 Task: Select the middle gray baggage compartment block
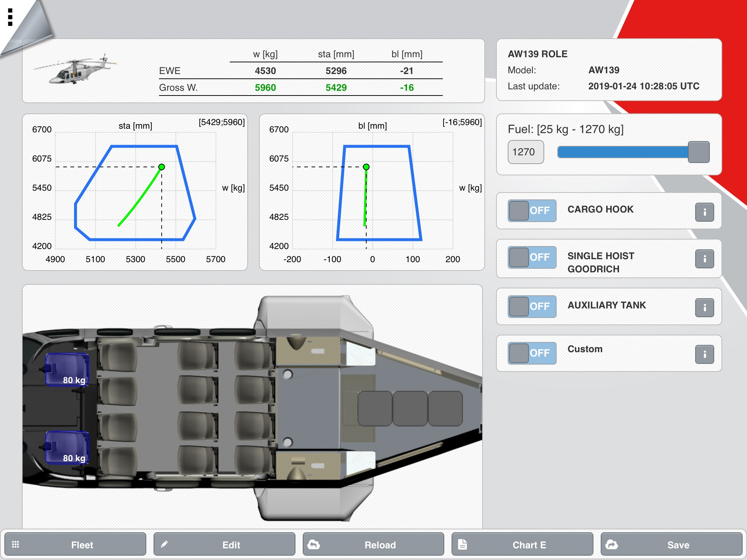[x=410, y=408]
